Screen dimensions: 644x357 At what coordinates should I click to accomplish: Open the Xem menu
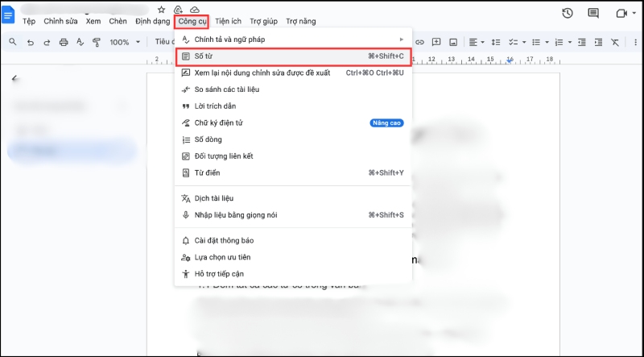click(93, 21)
